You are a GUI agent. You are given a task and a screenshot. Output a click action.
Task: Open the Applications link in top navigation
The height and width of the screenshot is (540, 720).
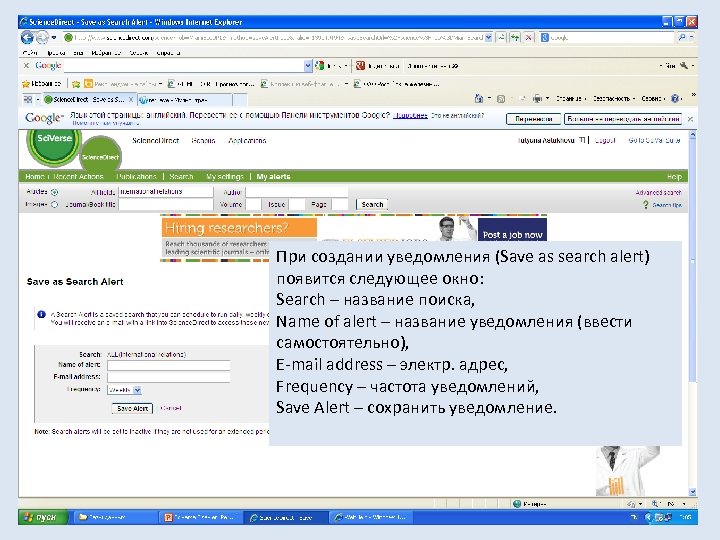tap(247, 141)
